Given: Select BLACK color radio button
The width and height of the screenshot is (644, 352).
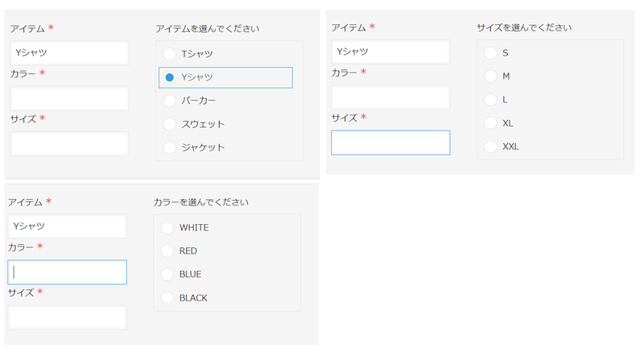Looking at the screenshot, I should click(167, 297).
